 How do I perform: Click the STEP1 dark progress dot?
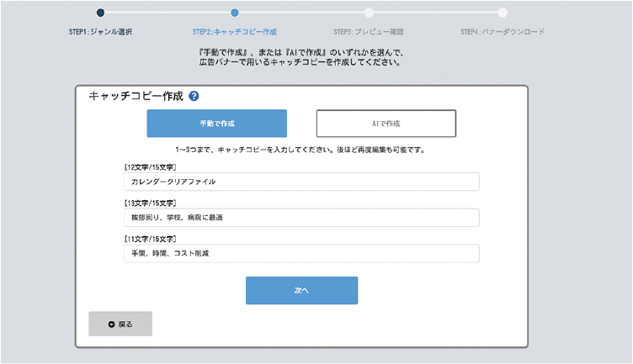100,13
